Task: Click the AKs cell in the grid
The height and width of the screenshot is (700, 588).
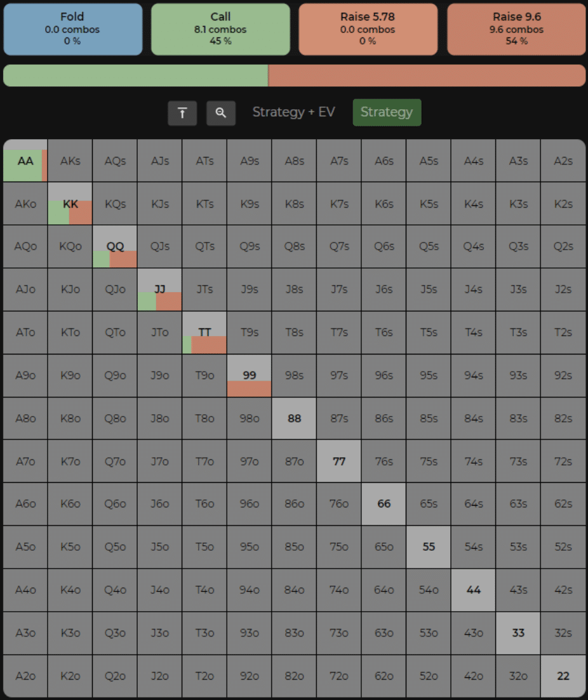Action: click(70, 161)
